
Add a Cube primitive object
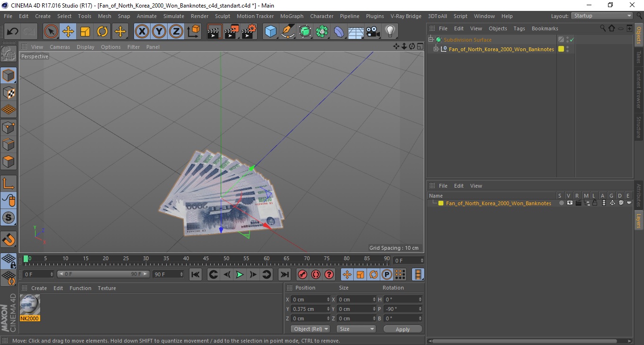271,32
